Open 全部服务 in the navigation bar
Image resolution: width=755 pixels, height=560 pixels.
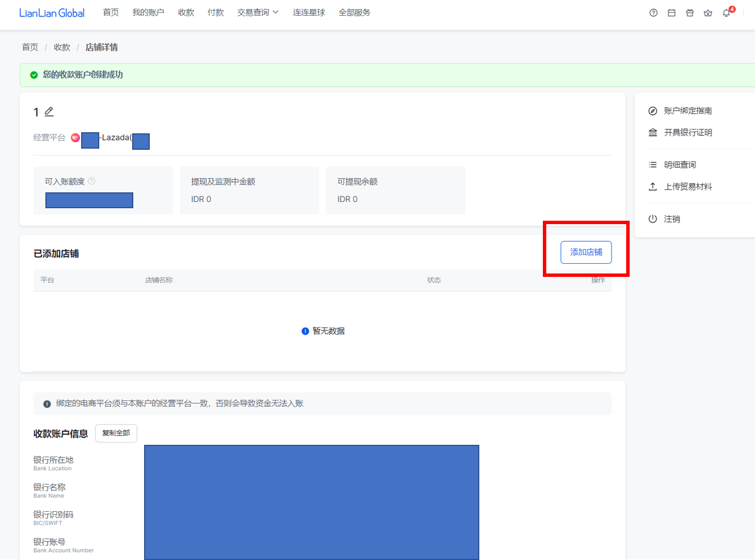tap(354, 12)
